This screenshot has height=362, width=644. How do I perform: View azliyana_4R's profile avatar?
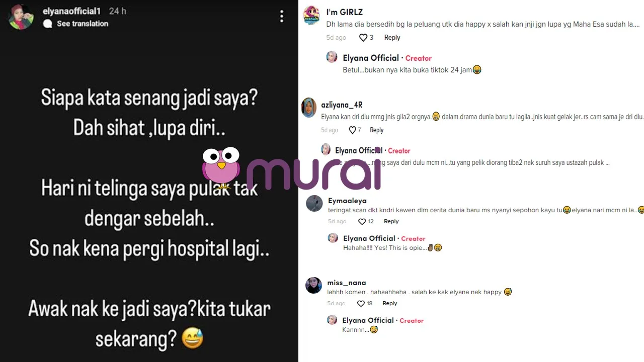click(309, 108)
